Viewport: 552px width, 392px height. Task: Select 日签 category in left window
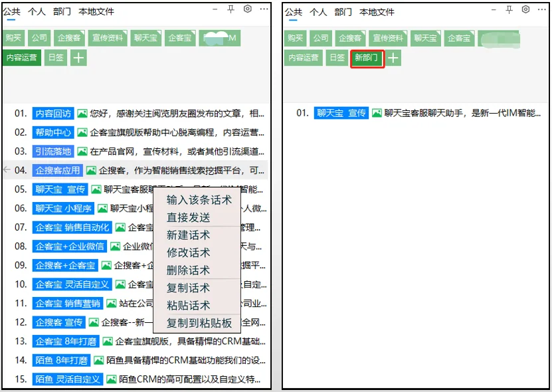tap(56, 58)
